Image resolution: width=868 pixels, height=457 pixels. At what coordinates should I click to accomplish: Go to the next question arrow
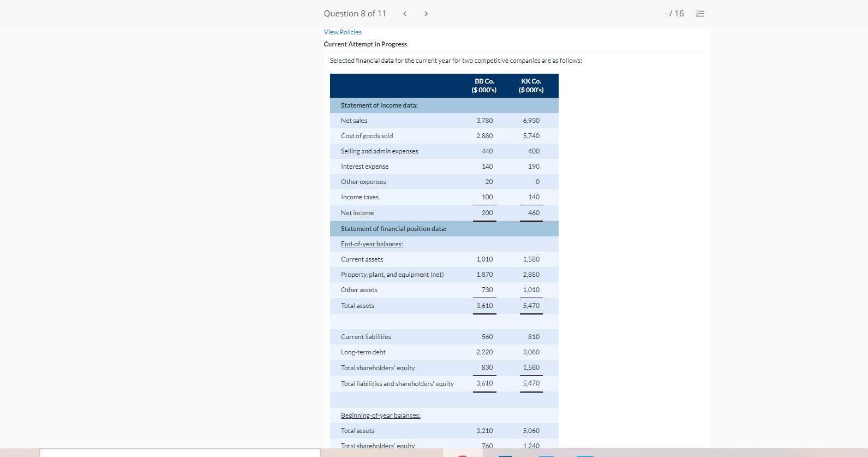(x=426, y=14)
